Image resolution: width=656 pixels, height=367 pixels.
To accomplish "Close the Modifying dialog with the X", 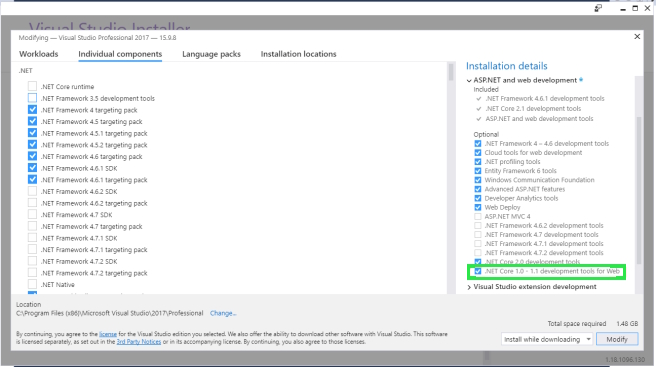I will pos(637,36).
